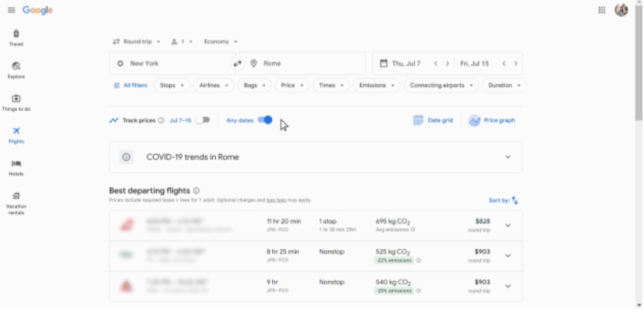Change the passenger count dropdown
Image resolution: width=644 pixels, height=317 pixels.
(182, 41)
